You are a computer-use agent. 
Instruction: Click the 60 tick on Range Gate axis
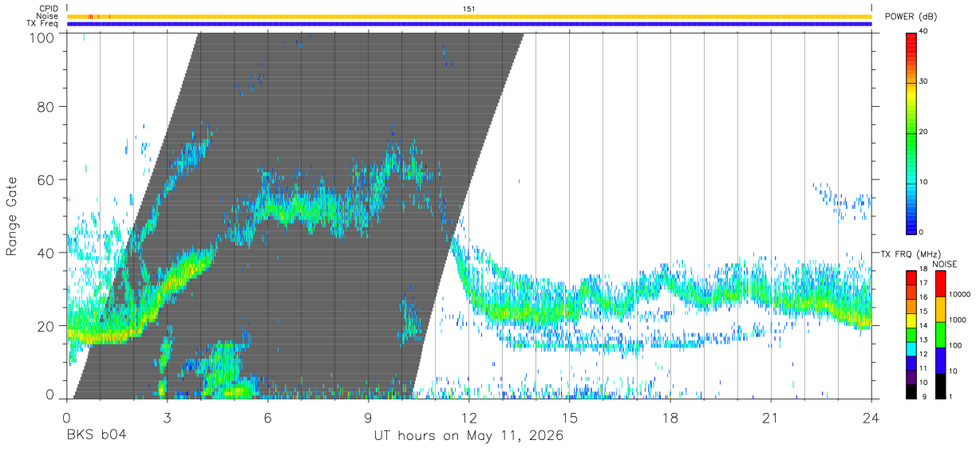pyautogui.click(x=47, y=180)
